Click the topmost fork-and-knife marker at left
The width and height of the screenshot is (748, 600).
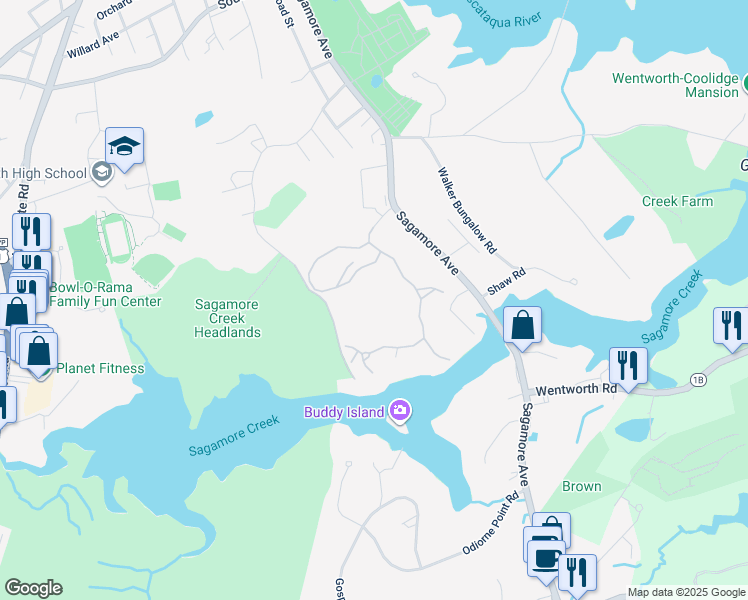pyautogui.click(x=31, y=233)
